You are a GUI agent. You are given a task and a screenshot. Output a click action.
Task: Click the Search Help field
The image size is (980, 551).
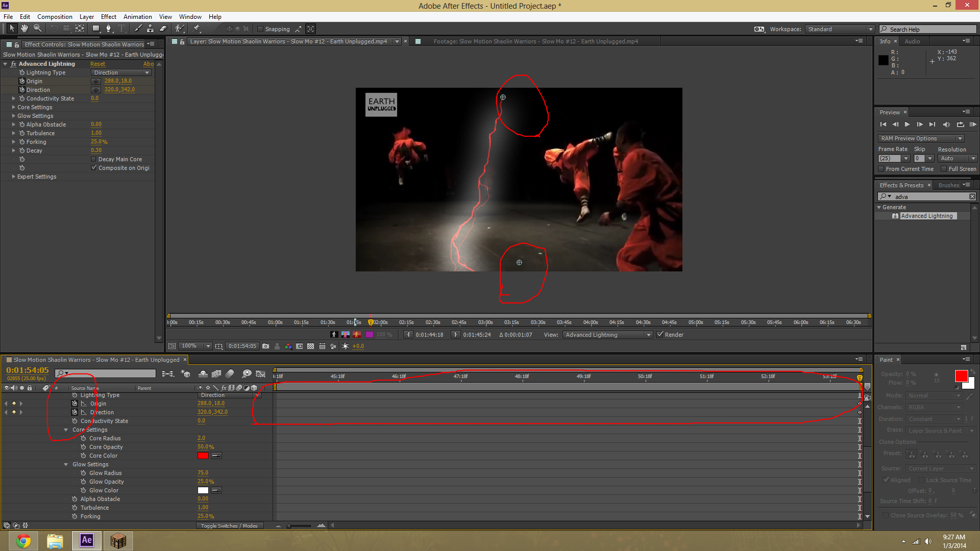(x=928, y=29)
